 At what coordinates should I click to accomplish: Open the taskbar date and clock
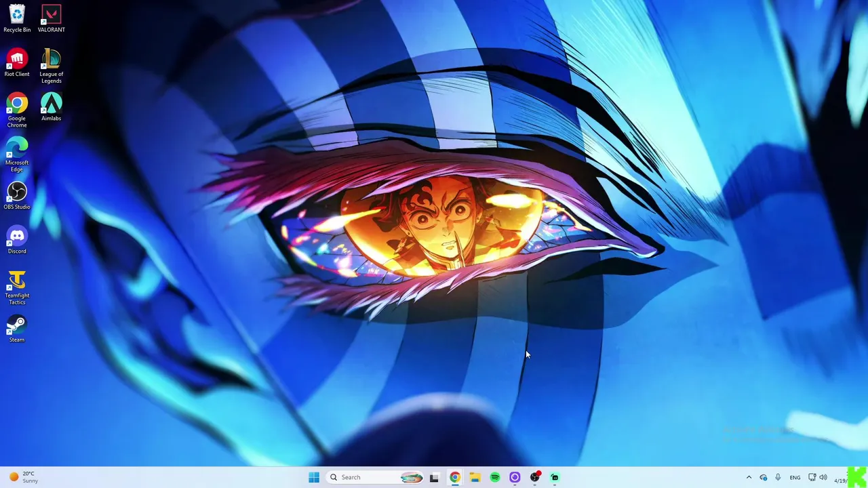841,477
